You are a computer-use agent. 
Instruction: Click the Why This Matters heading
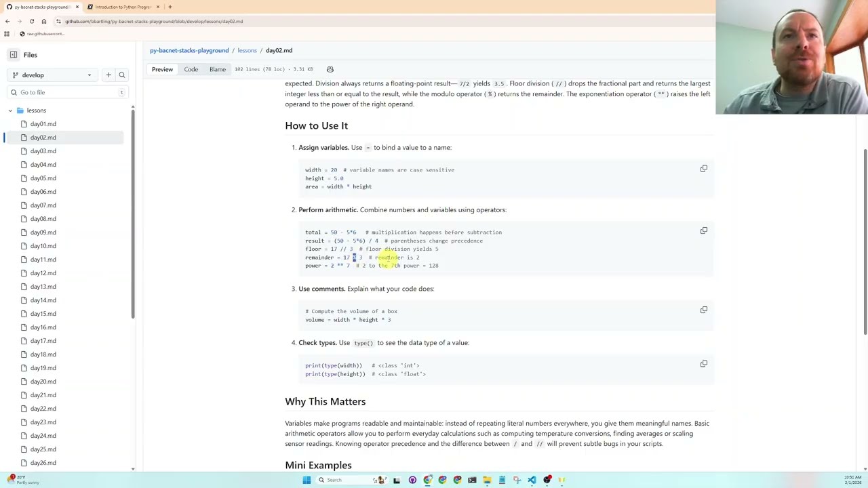325,401
